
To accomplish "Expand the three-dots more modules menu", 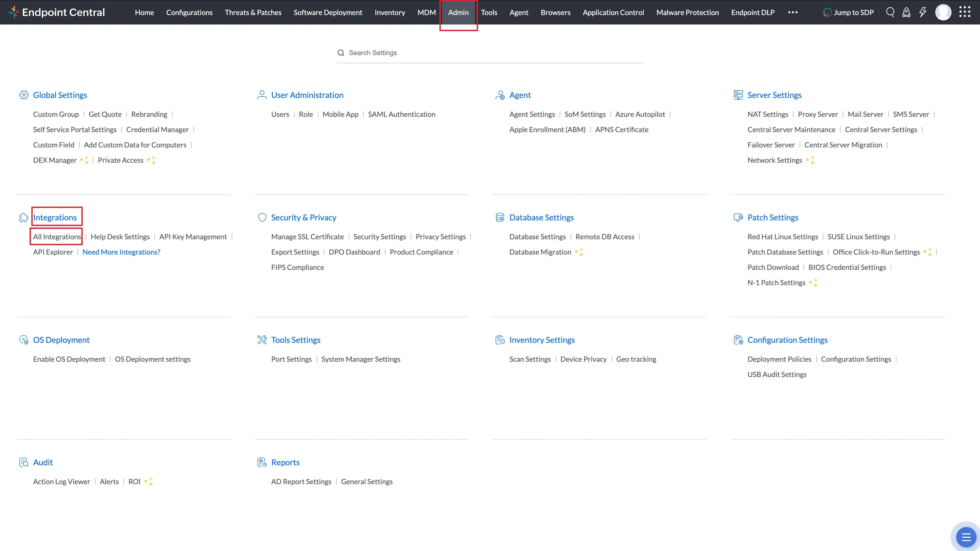I will [793, 12].
